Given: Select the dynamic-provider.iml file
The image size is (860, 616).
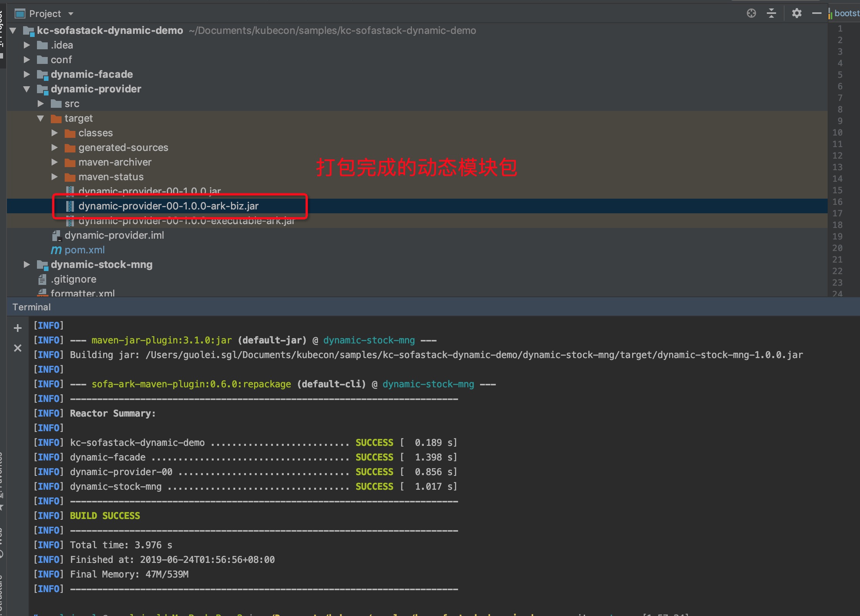Looking at the screenshot, I should click(x=114, y=235).
